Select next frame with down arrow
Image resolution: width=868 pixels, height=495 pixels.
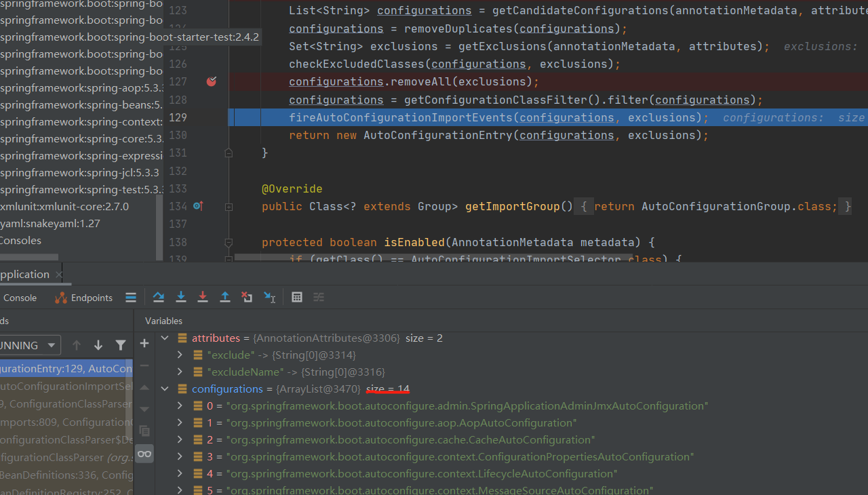click(x=98, y=345)
